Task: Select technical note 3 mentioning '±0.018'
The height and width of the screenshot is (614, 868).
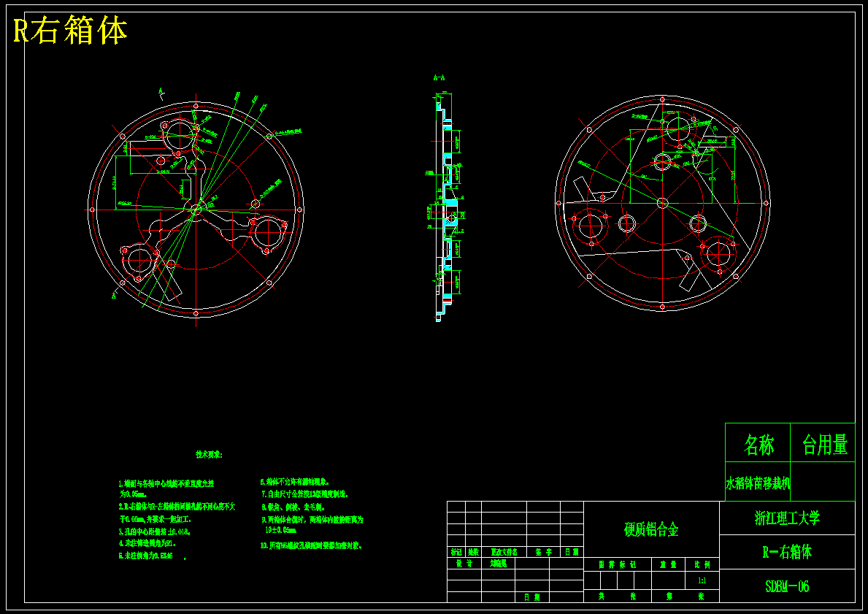Action: click(x=155, y=532)
